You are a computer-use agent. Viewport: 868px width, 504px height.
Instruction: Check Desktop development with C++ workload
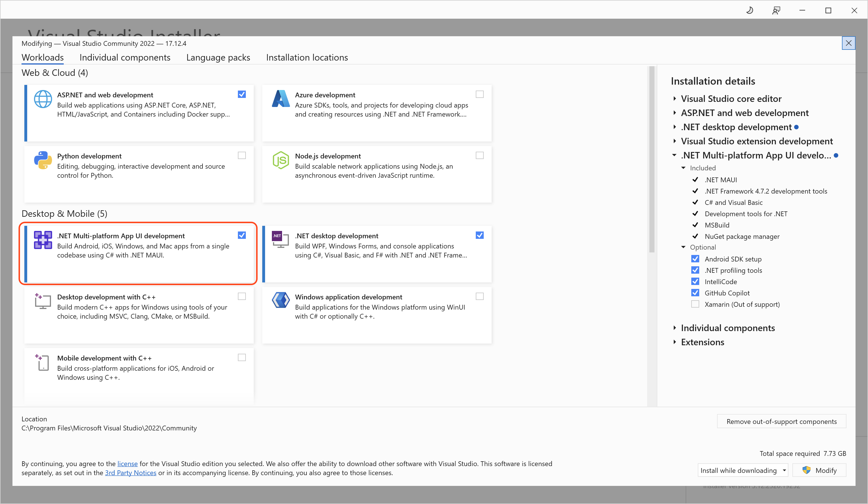pos(242,296)
